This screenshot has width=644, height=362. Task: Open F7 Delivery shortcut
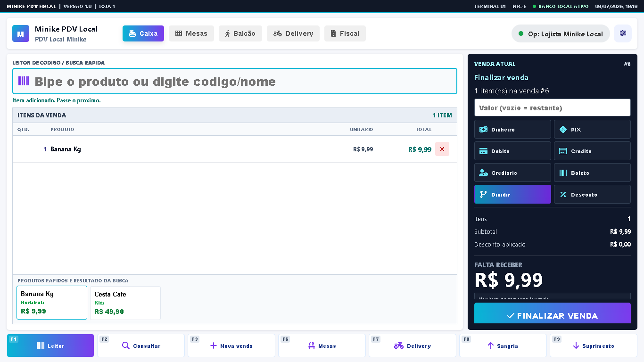tap(413, 346)
